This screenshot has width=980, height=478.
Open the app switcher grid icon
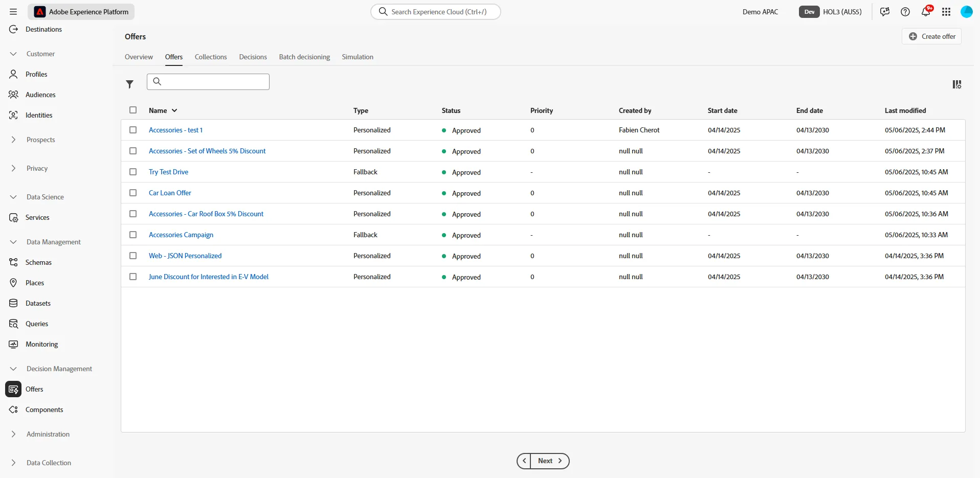point(946,12)
